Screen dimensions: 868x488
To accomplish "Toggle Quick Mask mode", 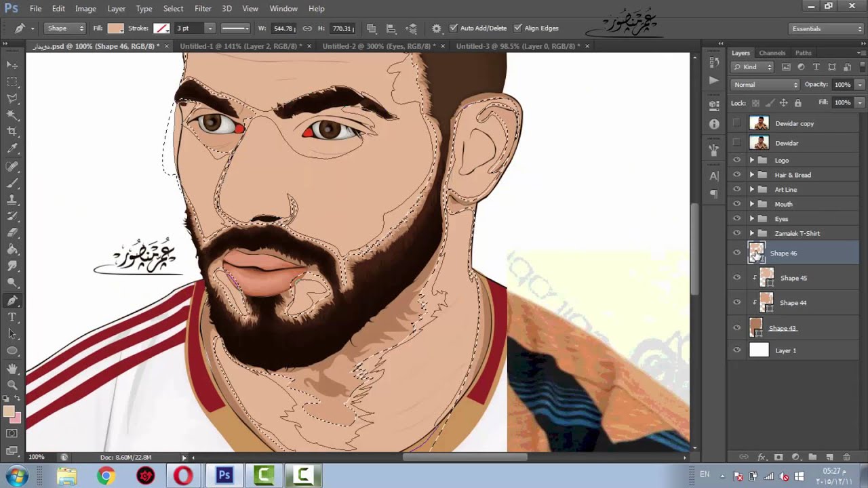I will pyautogui.click(x=12, y=434).
